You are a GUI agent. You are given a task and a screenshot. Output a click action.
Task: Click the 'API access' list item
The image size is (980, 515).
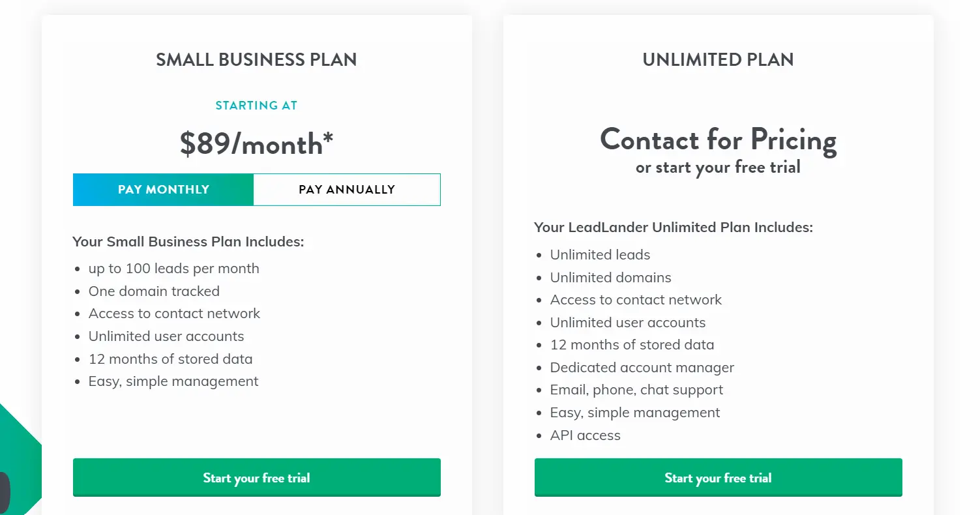click(586, 435)
